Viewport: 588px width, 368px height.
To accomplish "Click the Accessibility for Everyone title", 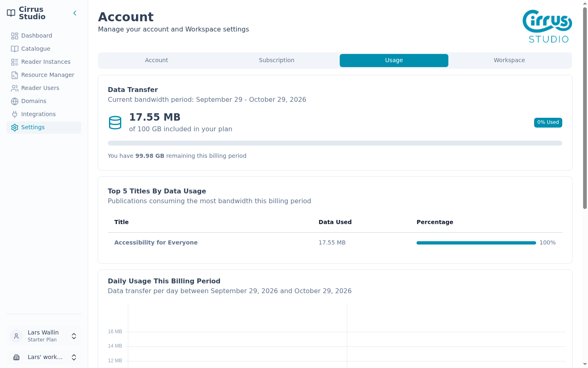I will pos(156,243).
